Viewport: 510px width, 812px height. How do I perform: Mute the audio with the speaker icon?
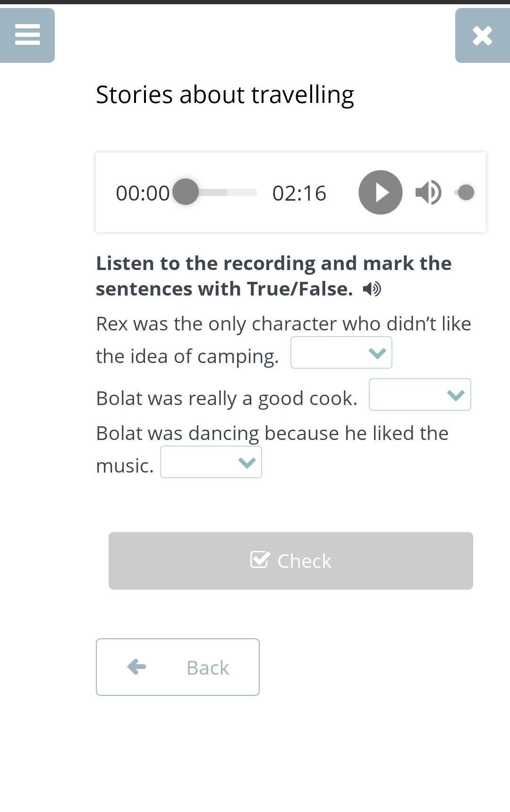428,192
